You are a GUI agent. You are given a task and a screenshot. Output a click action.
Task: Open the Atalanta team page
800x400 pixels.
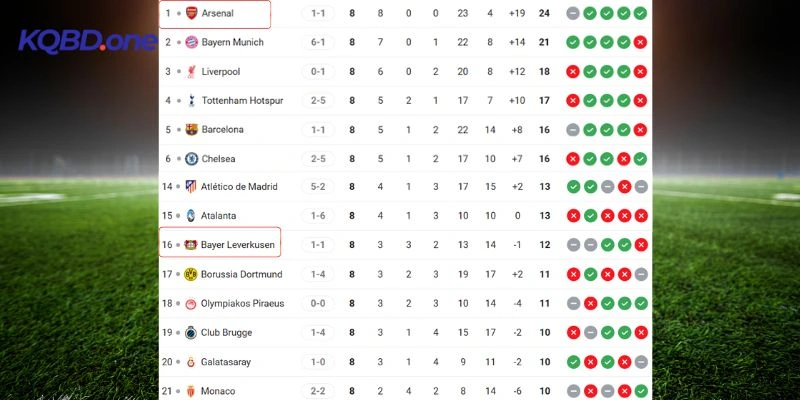point(221,216)
